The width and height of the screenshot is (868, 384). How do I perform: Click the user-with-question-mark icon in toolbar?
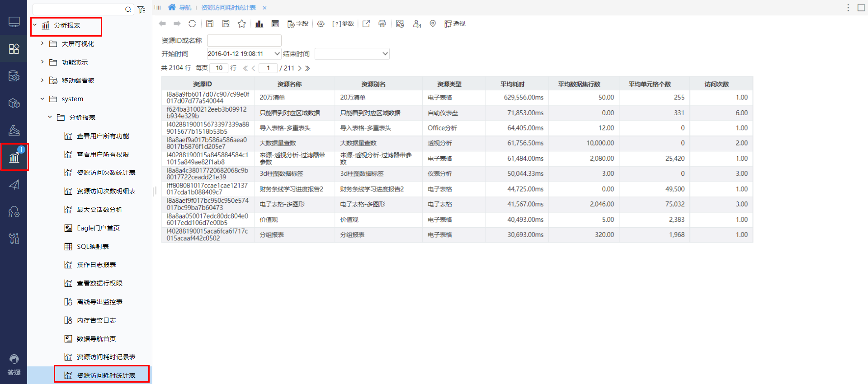coord(417,23)
